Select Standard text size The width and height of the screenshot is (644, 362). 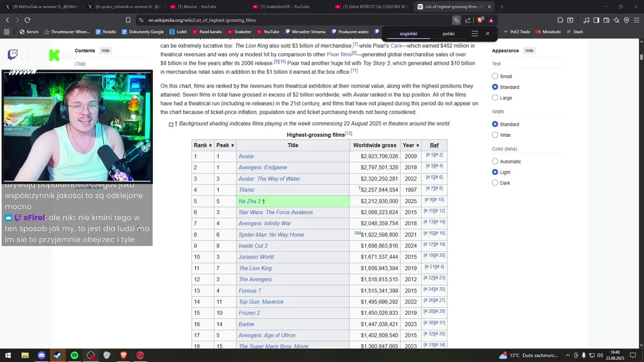pyautogui.click(x=495, y=87)
